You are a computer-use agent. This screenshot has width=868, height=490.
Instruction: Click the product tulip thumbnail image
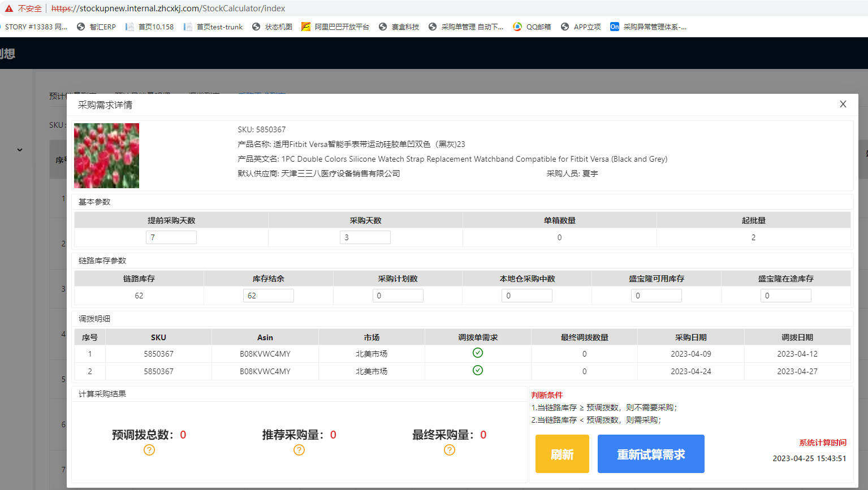(106, 155)
